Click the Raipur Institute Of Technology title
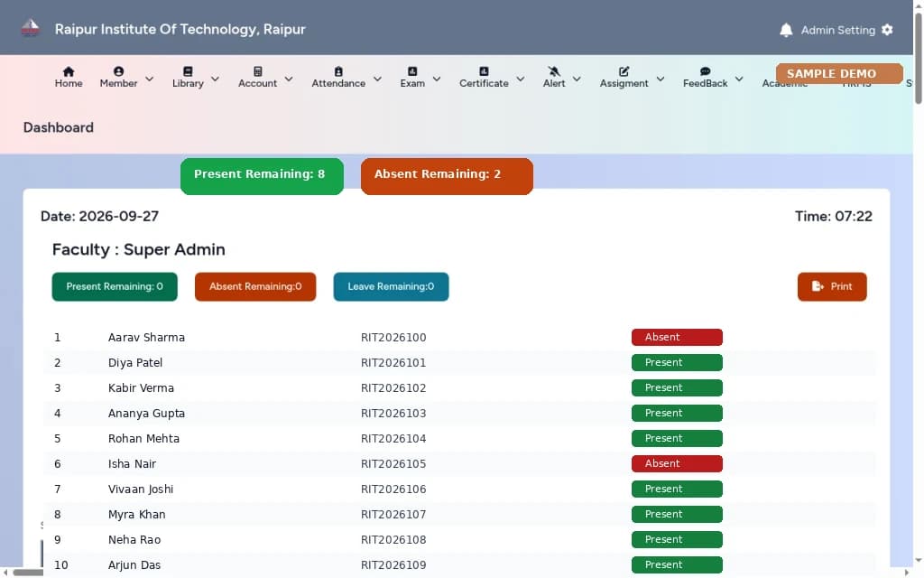 tap(180, 30)
